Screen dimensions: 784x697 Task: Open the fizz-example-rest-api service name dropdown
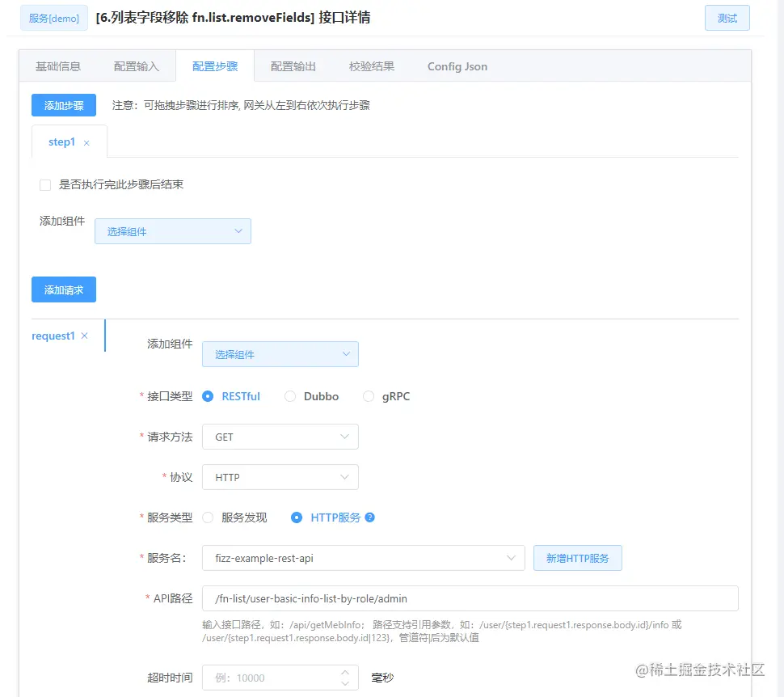(362, 558)
